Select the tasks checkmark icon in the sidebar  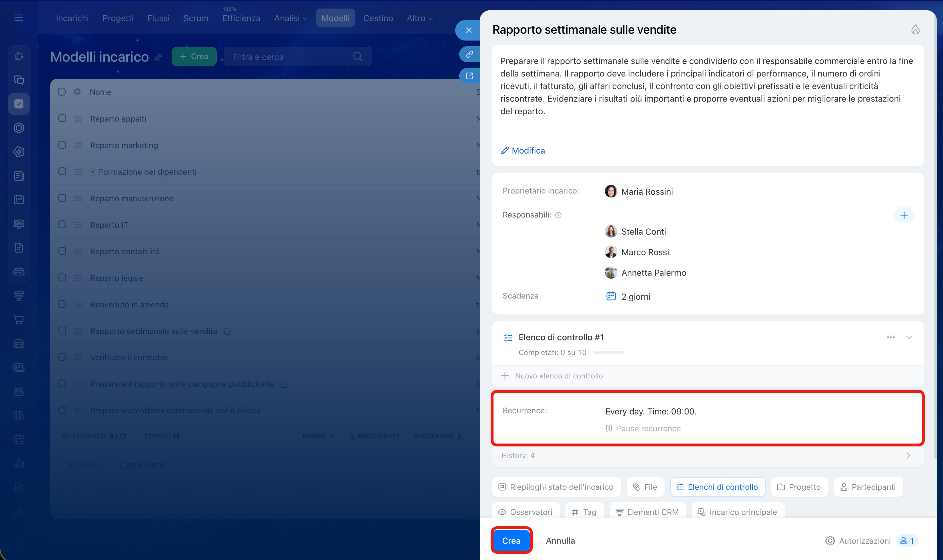pos(19,104)
